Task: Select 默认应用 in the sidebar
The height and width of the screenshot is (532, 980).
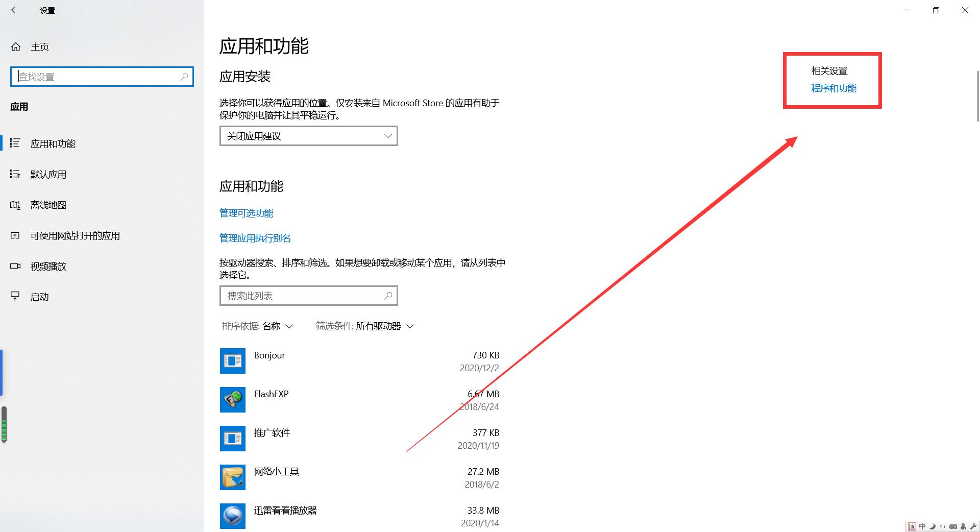Action: coord(48,174)
